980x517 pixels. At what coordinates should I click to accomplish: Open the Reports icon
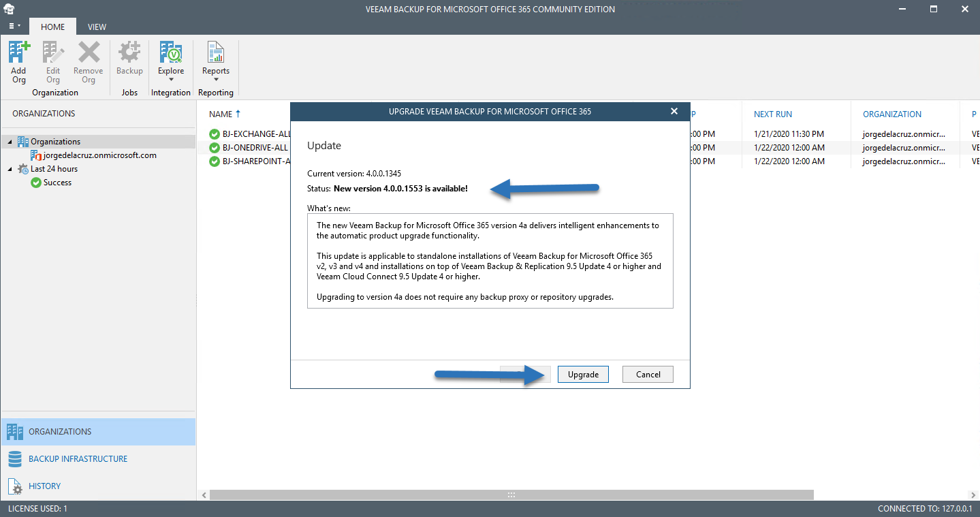pyautogui.click(x=216, y=53)
